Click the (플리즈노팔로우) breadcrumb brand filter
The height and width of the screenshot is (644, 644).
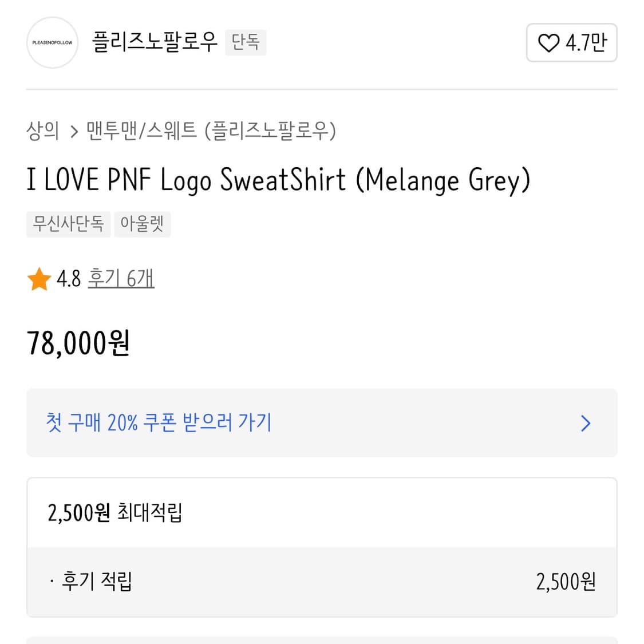[270, 131]
